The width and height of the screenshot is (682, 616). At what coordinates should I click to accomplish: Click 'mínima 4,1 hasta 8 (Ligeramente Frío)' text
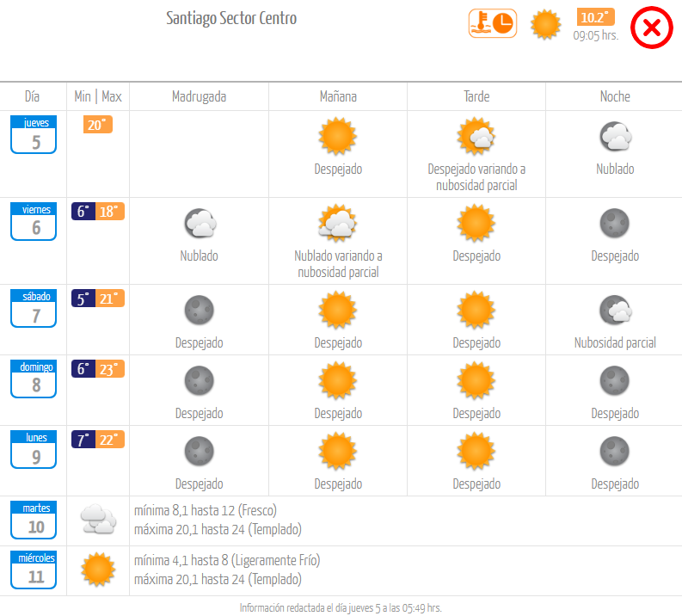click(x=227, y=560)
